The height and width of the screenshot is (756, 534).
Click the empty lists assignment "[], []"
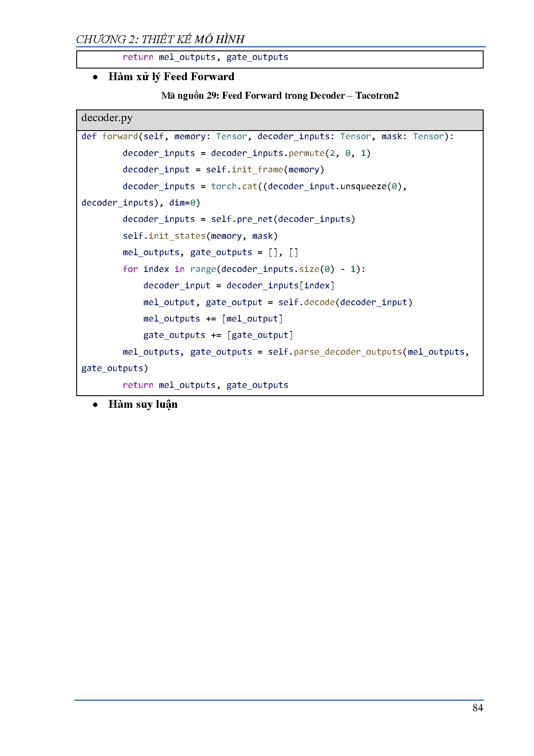click(283, 253)
